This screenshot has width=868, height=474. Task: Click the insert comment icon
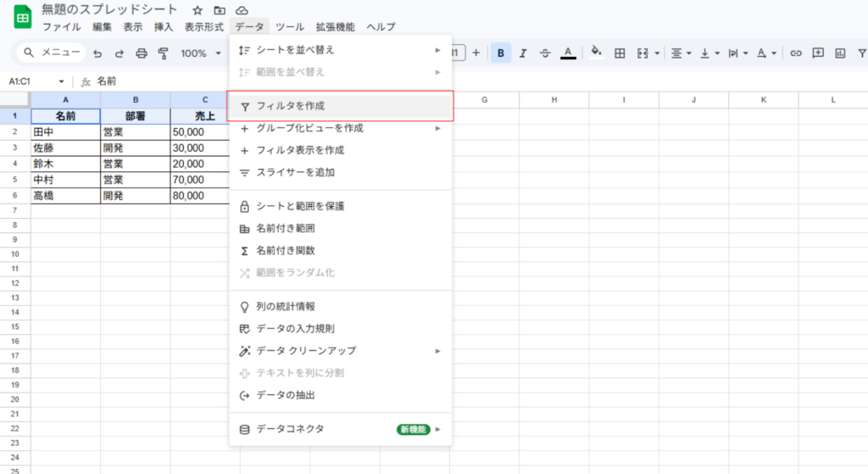point(818,53)
